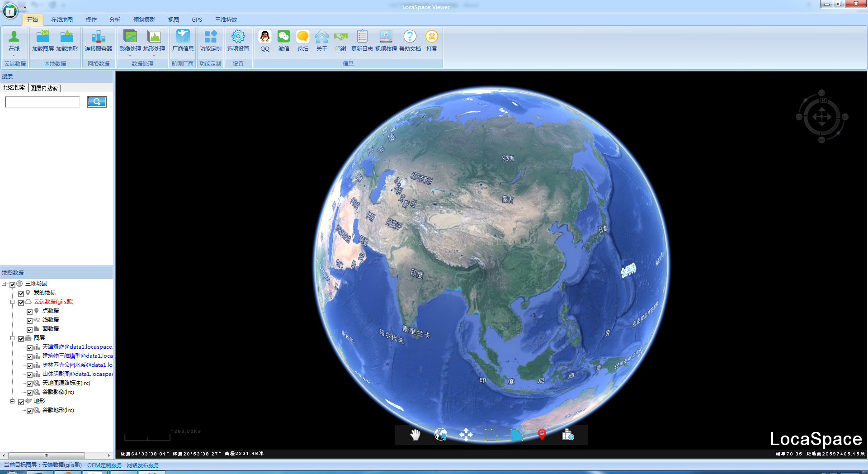
Task: Select the 天地图道路标注(lrc) layer row
Action: [x=66, y=383]
